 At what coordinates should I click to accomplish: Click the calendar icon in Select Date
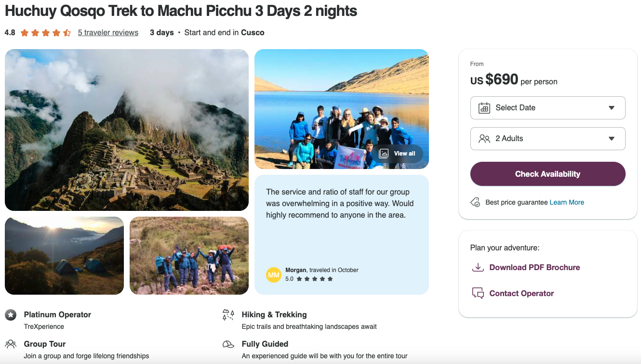tap(484, 108)
